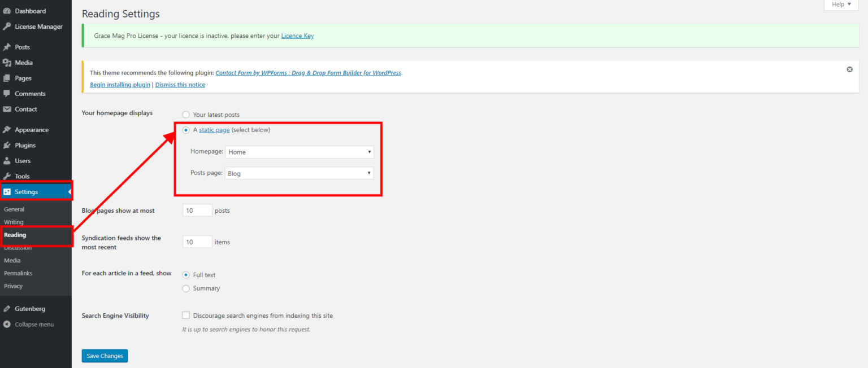Follow the Licence Key link
The height and width of the screenshot is (368, 868).
tap(297, 36)
